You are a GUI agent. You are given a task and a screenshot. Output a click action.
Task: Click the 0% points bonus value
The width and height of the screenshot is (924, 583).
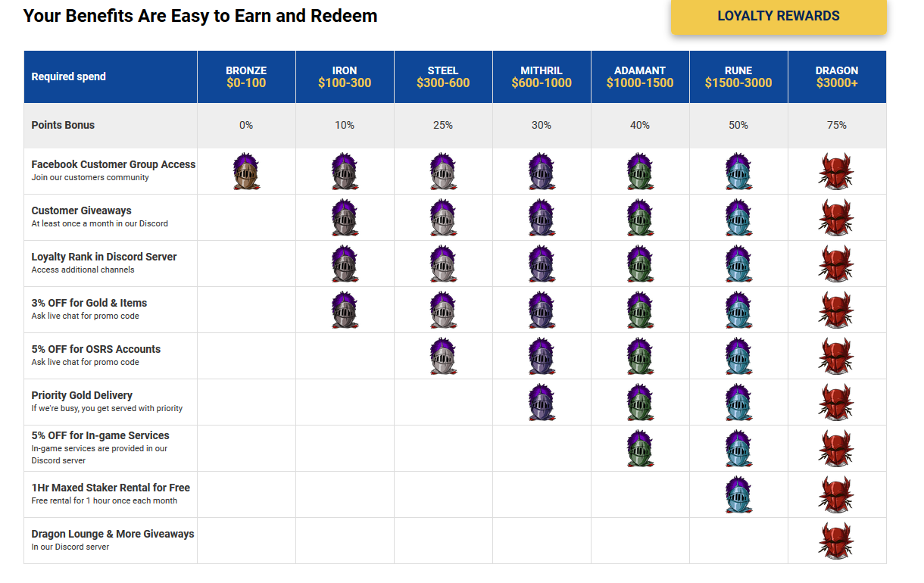click(246, 125)
